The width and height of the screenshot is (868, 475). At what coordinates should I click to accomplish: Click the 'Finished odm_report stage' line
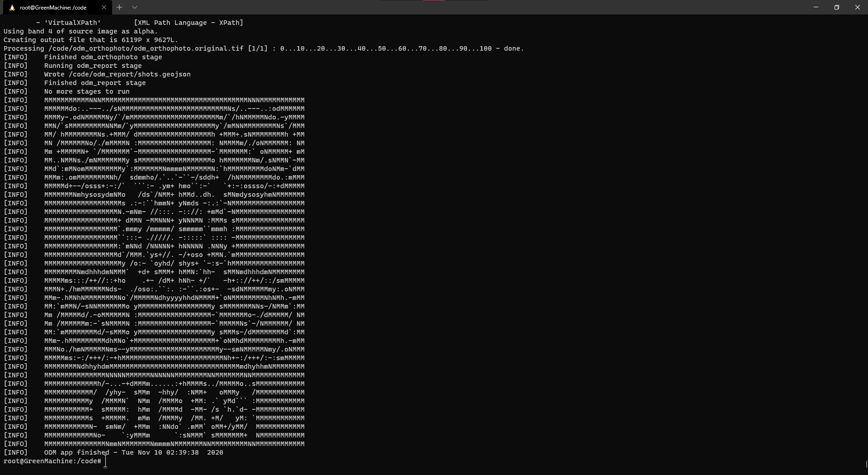[x=94, y=83]
